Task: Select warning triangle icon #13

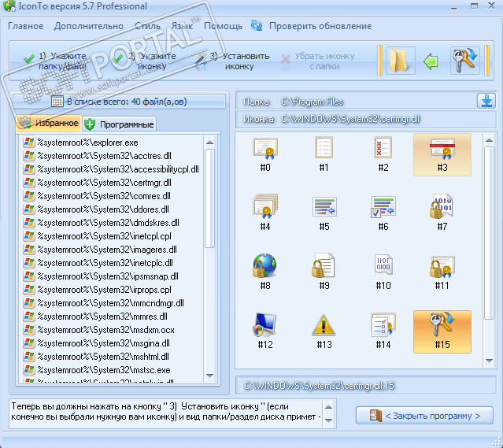Action: coord(324,331)
